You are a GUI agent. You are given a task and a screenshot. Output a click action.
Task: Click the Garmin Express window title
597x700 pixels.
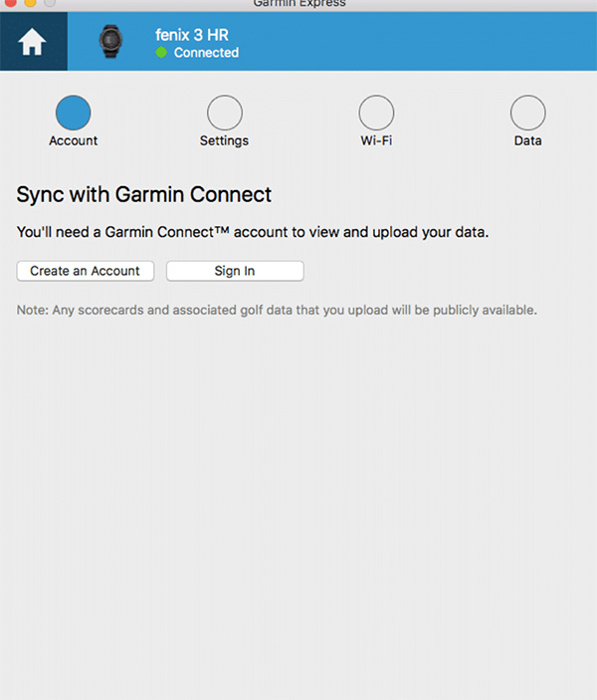pos(297,4)
